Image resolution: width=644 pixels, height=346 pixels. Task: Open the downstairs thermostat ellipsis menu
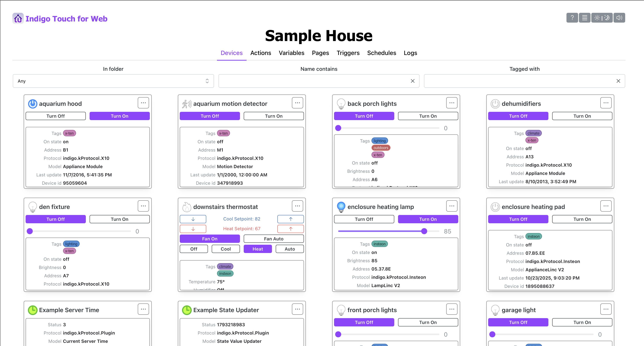[298, 206]
